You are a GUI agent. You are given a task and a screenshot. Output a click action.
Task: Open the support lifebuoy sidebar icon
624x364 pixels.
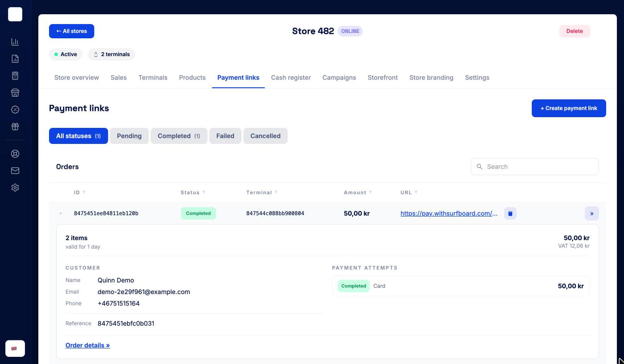coord(15,154)
